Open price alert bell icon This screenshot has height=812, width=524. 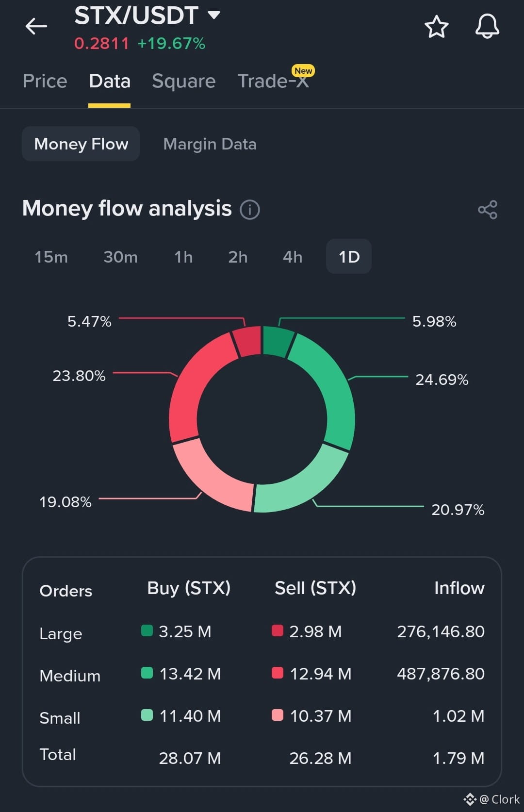487,26
